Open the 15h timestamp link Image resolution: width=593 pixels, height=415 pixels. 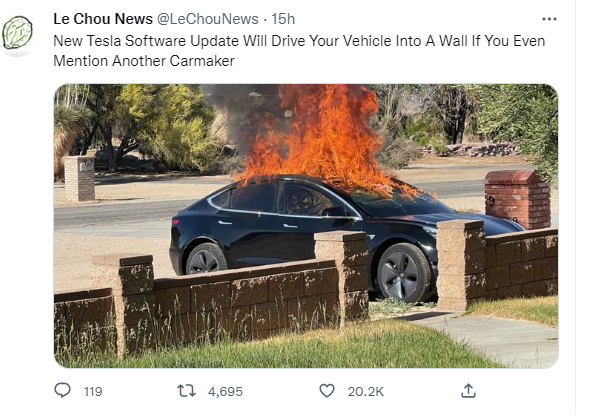[x=283, y=19]
